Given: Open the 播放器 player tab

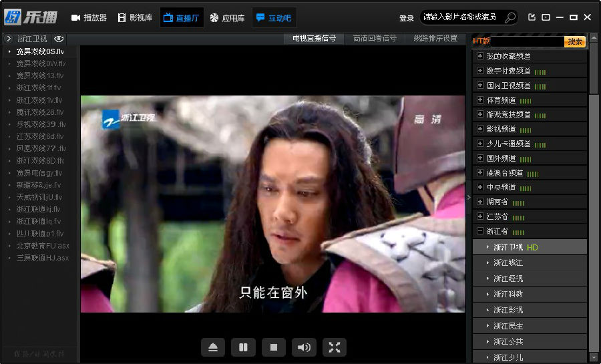Looking at the screenshot, I should (x=89, y=17).
